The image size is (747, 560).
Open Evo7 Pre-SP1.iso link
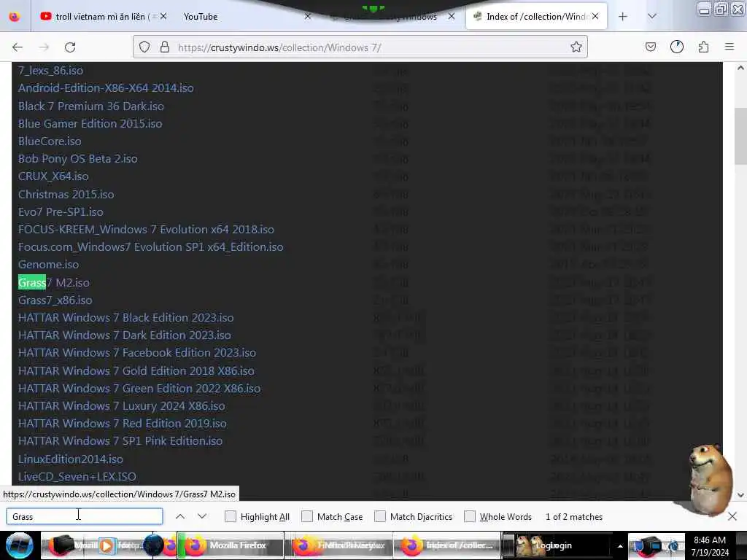tap(61, 212)
